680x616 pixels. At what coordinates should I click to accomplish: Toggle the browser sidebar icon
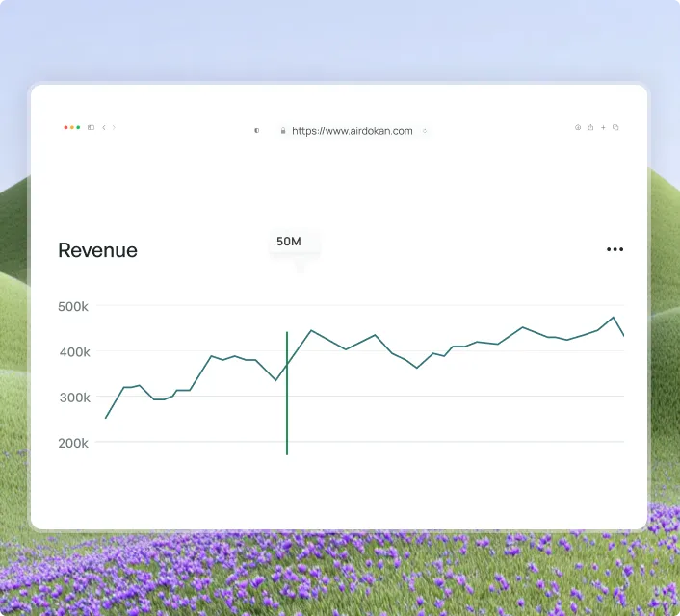click(91, 127)
